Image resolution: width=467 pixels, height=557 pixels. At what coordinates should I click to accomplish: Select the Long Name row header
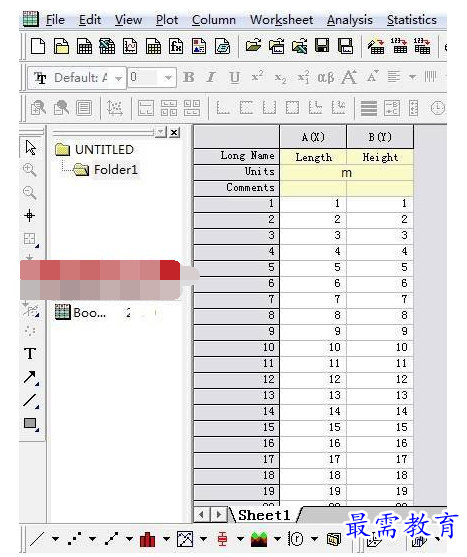pos(237,156)
